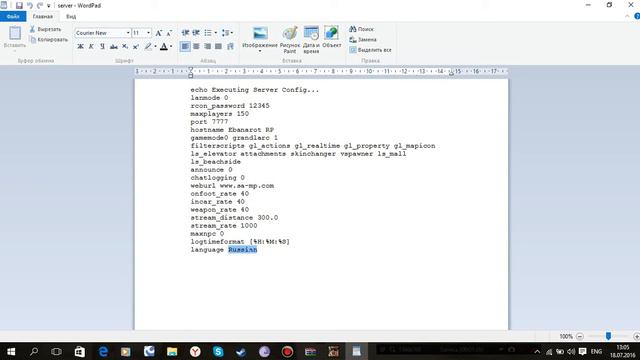Screen dimensions: 640x360
Task: Decrease paragraph indent
Action: 185,33
